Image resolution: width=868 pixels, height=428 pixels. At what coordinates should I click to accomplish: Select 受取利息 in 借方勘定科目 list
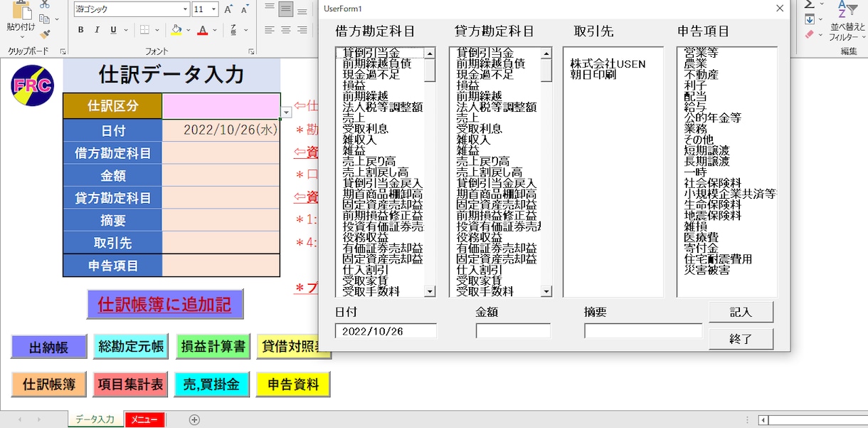pyautogui.click(x=366, y=129)
